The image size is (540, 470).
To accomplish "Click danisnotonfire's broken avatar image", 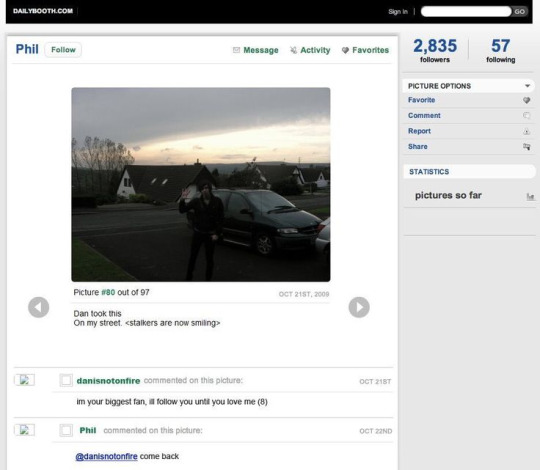I will click(x=24, y=380).
